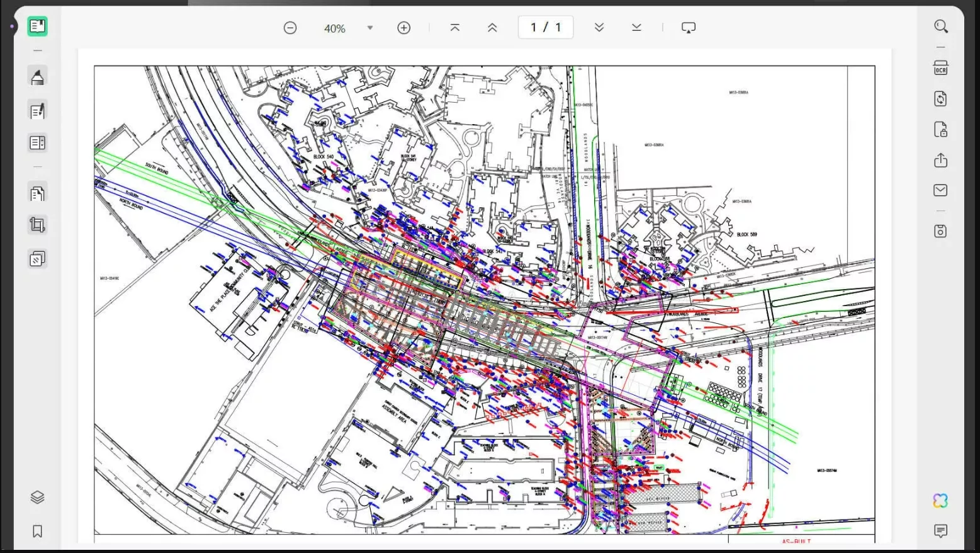Jump to the last page
980x553 pixels.
636,27
